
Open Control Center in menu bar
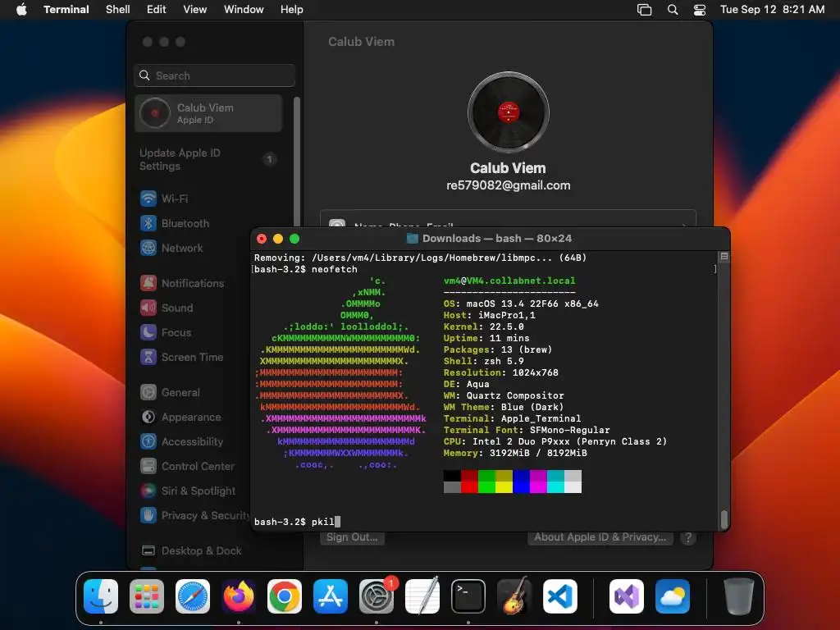point(700,9)
